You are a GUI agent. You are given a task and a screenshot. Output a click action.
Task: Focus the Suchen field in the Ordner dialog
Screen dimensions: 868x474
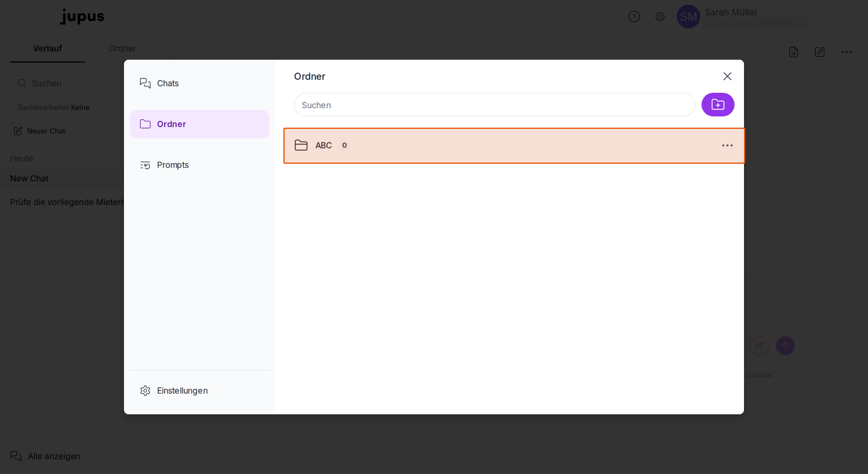coord(495,105)
